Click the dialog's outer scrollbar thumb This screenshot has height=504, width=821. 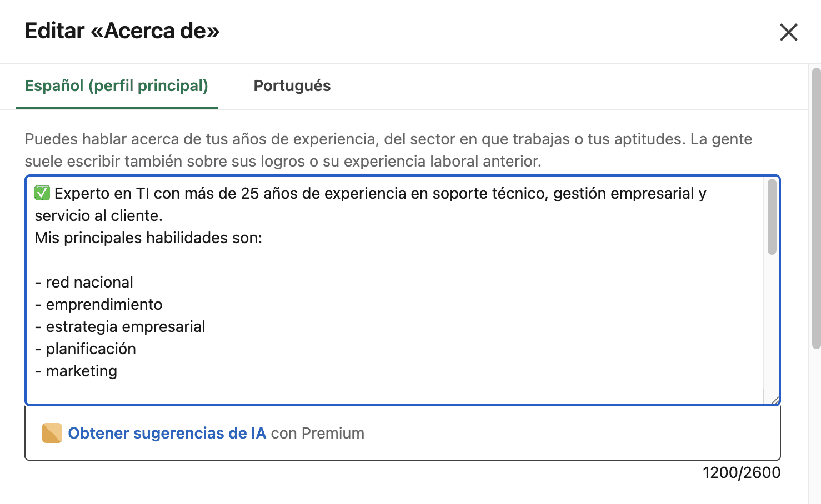pyautogui.click(x=816, y=208)
